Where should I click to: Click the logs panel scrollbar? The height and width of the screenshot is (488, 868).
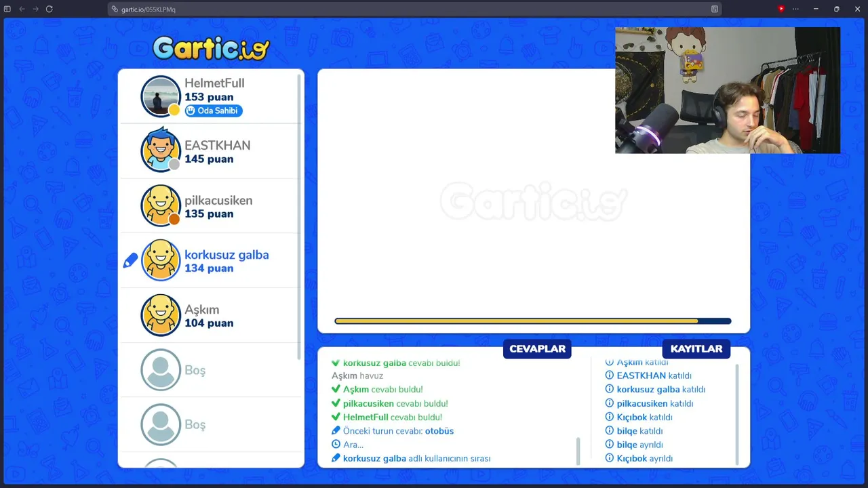737,414
